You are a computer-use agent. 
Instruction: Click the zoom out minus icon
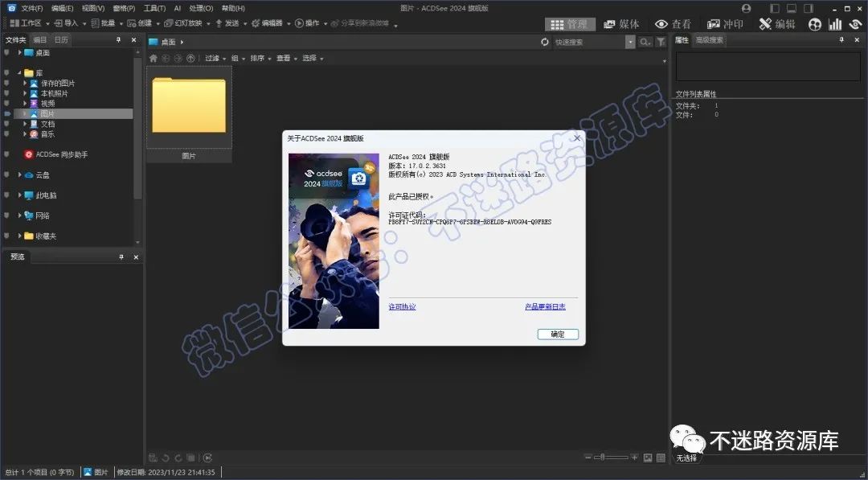click(x=588, y=457)
